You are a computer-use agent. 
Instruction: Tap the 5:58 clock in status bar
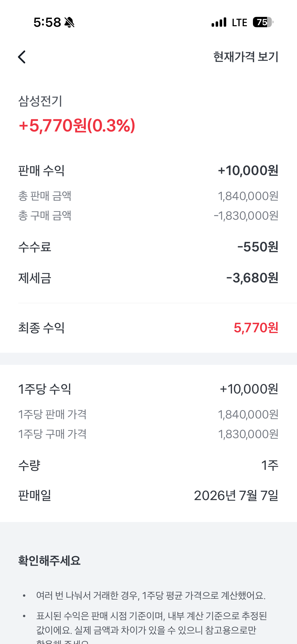[47, 22]
